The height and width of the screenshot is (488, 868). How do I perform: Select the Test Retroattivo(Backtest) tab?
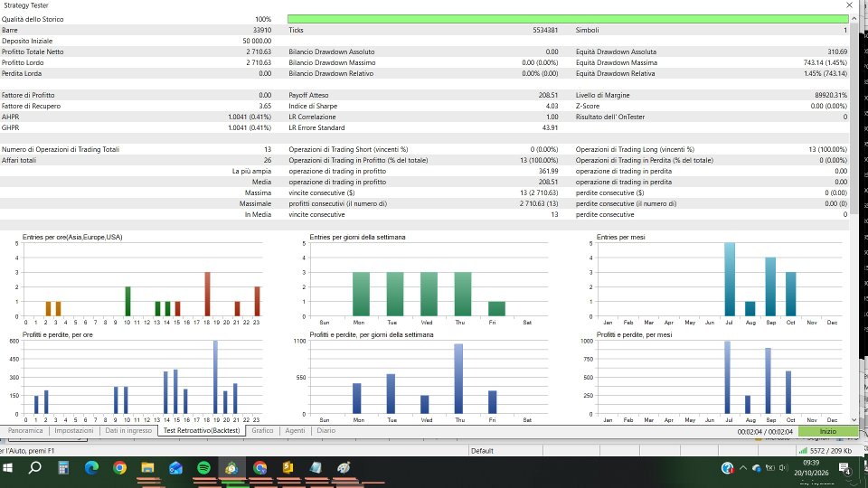[202, 430]
